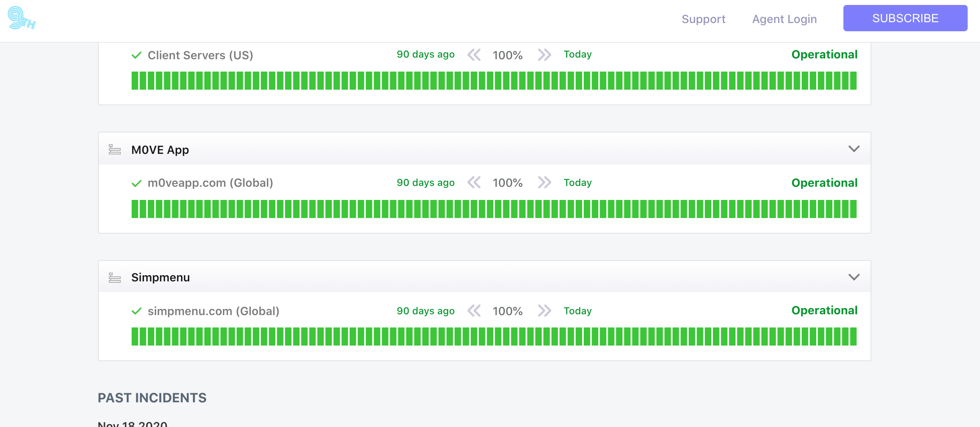This screenshot has width=980, height=427.
Task: Click 100% uptime value for Client Servers (US)
Action: coord(508,55)
